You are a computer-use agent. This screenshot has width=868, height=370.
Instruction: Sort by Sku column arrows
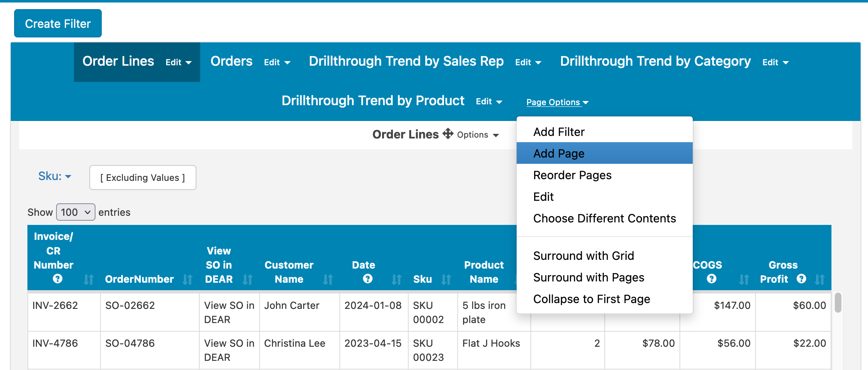[446, 279]
